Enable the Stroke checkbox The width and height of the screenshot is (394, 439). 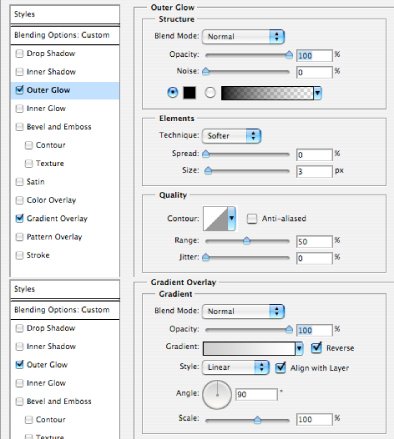[19, 255]
